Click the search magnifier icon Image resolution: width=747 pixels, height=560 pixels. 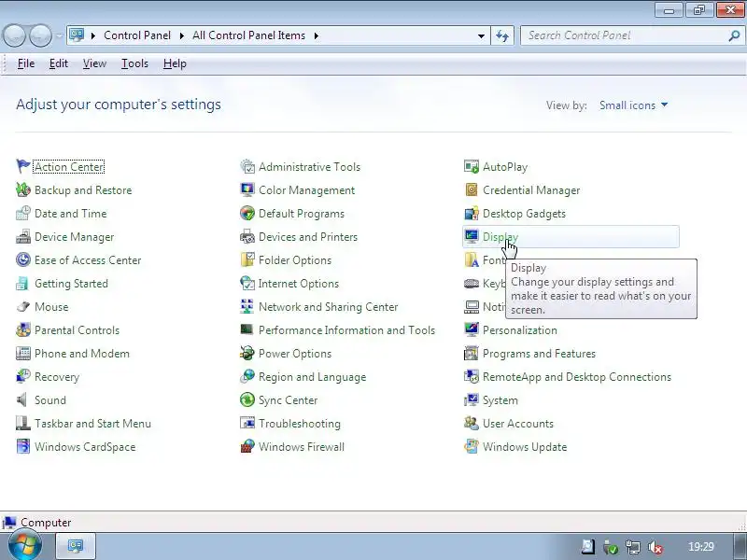[x=734, y=35]
